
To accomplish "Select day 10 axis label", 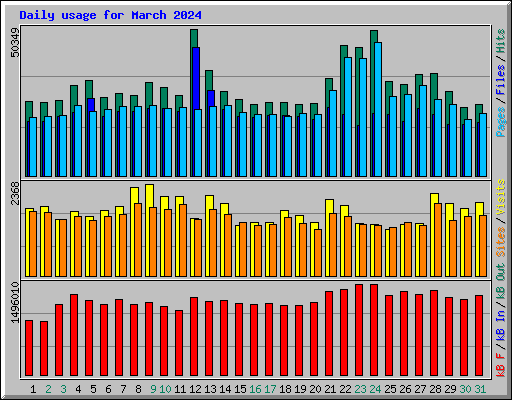I will (x=165, y=389).
